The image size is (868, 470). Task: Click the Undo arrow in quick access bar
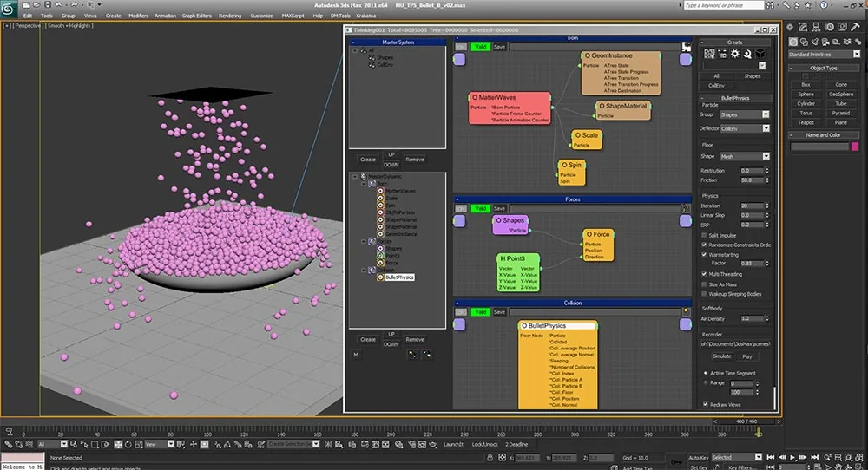59,4
